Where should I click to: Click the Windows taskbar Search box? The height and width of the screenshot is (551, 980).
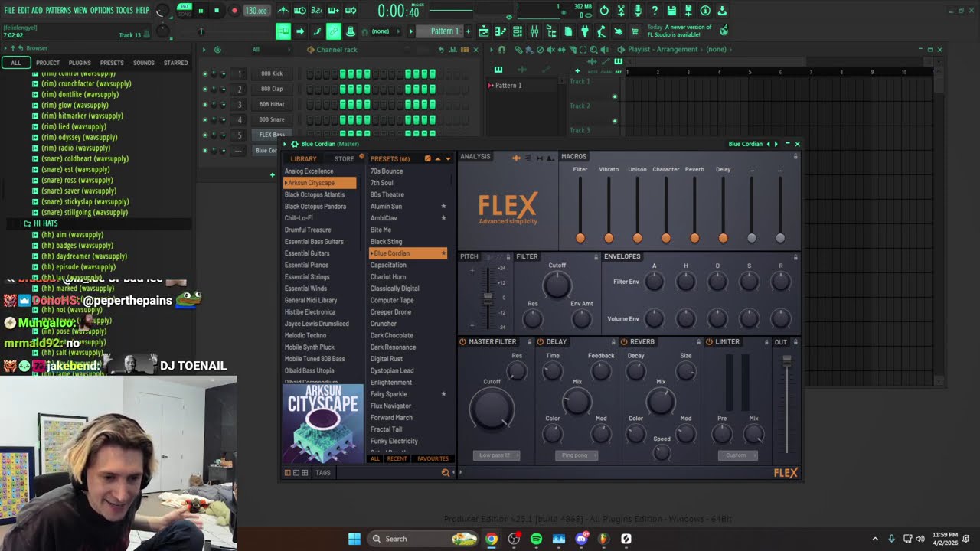[423, 539]
